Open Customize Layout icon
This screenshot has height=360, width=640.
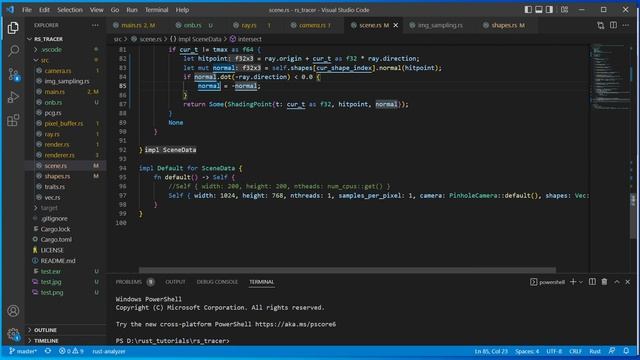click(x=564, y=9)
